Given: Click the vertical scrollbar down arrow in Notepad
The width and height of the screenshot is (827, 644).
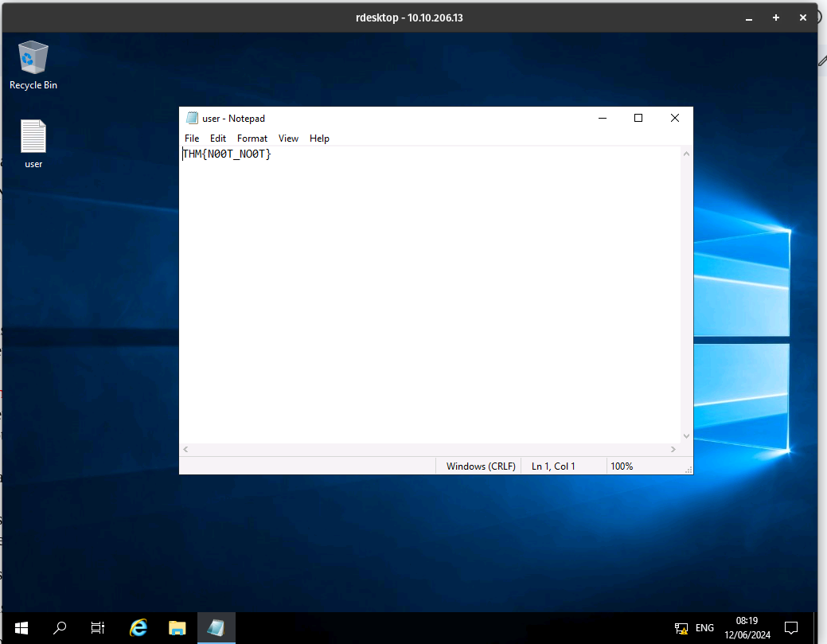Looking at the screenshot, I should tap(687, 436).
